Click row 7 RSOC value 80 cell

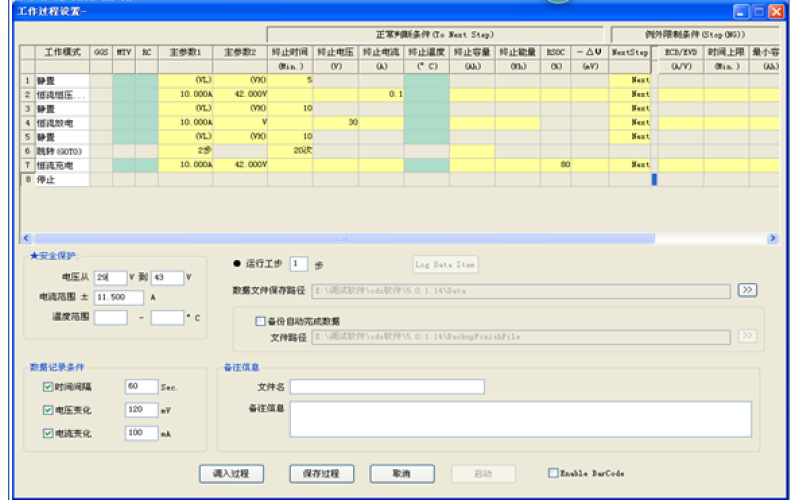click(556, 165)
